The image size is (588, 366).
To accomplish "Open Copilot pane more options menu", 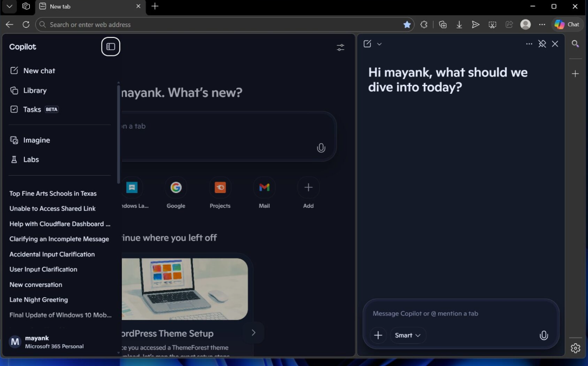I will (x=529, y=44).
